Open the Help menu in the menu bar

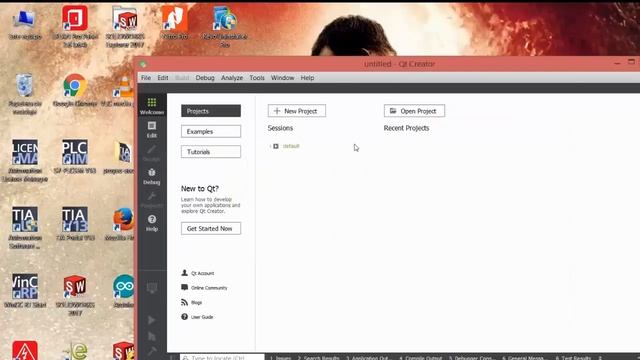click(307, 78)
